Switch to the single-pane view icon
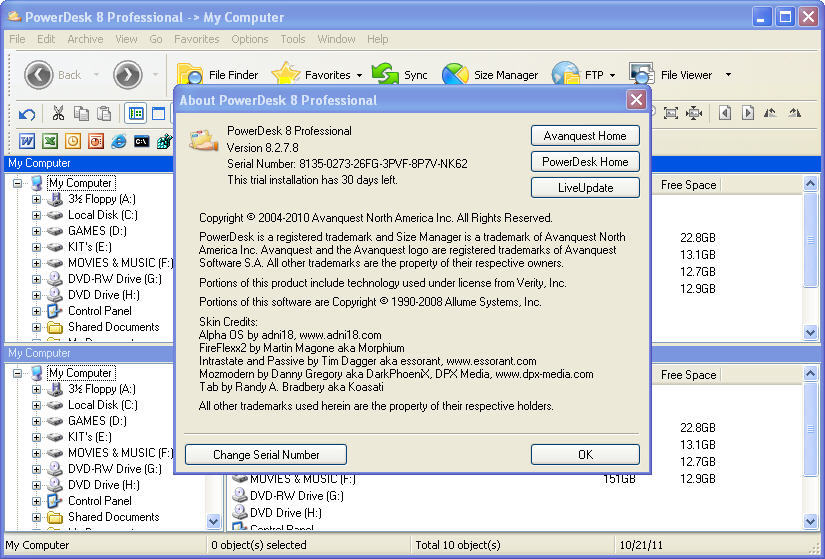The width and height of the screenshot is (825, 559). click(x=158, y=113)
